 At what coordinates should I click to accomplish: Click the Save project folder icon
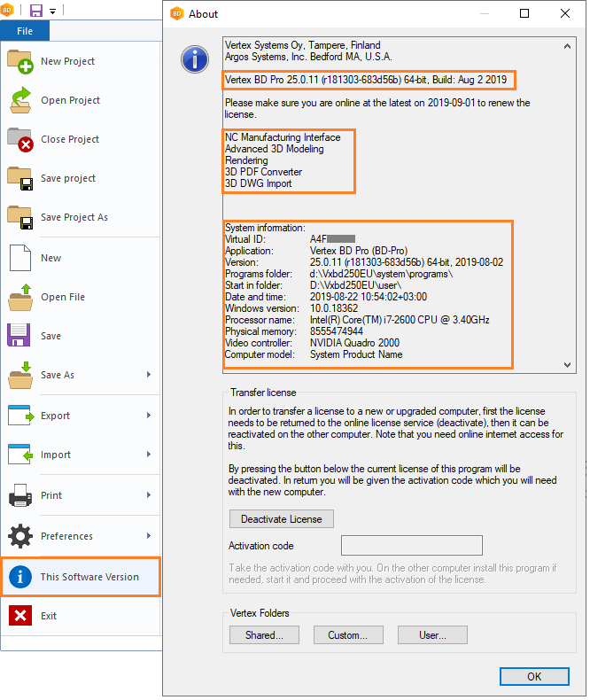click(x=20, y=178)
